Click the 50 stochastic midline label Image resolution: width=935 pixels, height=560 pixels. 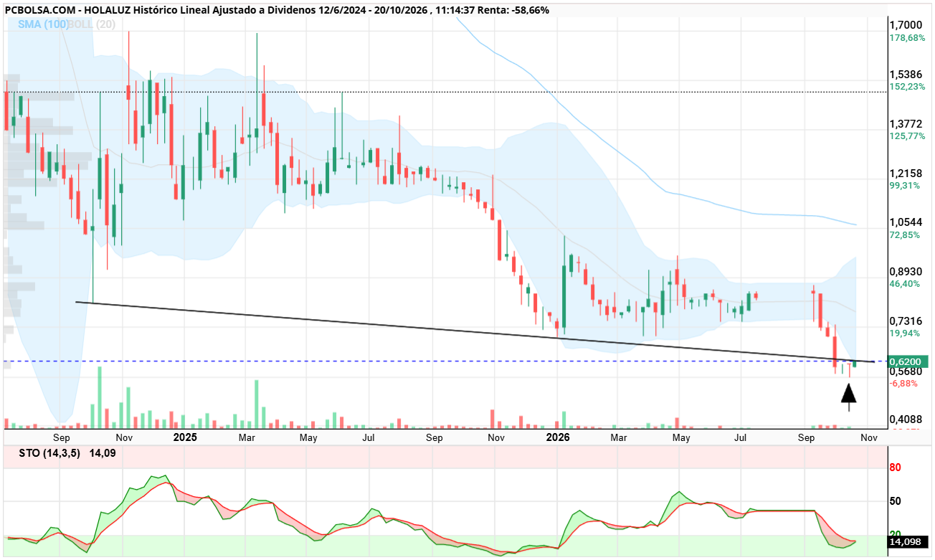click(896, 501)
